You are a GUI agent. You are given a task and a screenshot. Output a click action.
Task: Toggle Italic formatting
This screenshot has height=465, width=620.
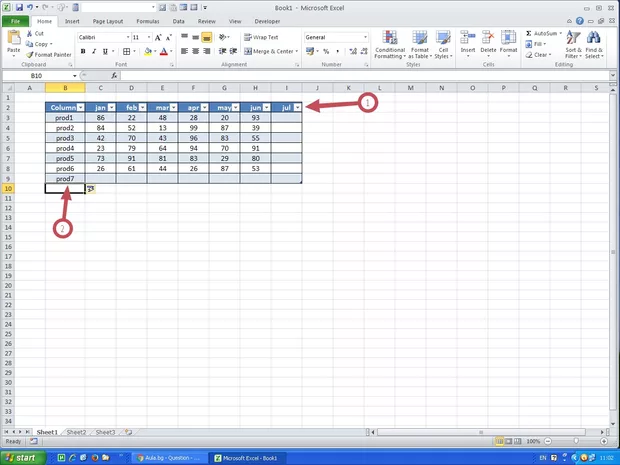[94, 51]
